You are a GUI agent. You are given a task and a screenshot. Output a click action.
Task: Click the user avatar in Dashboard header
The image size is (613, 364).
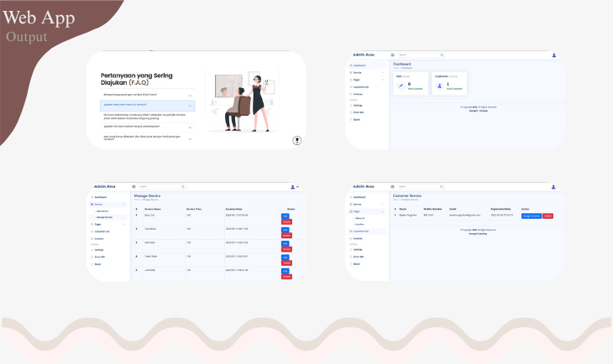[554, 55]
